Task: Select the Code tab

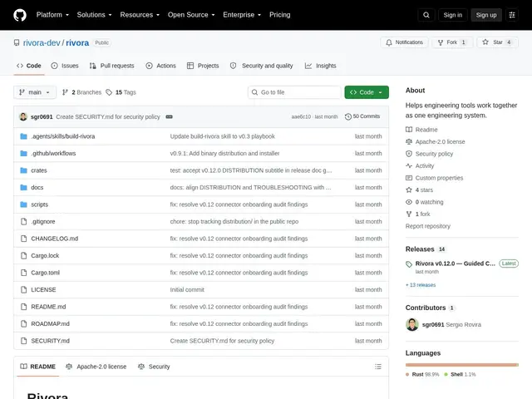Action: (x=29, y=66)
